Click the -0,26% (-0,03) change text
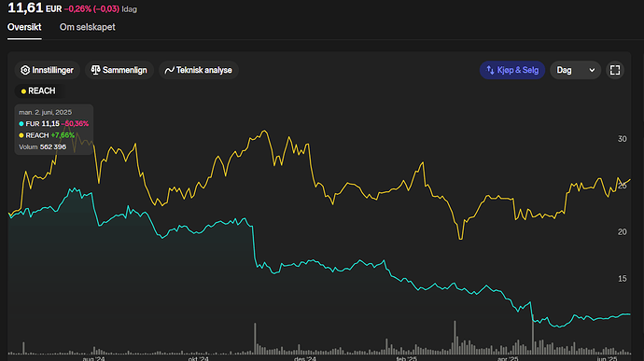644x361 pixels. 91,9
